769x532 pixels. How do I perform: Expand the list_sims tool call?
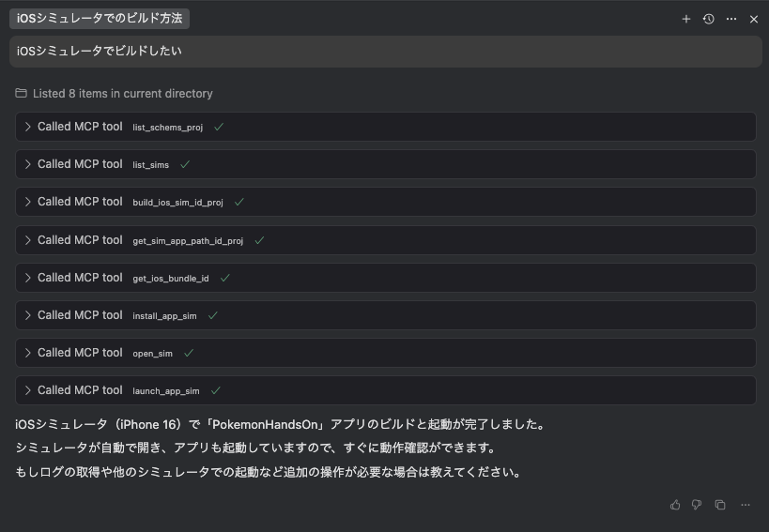pos(28,164)
